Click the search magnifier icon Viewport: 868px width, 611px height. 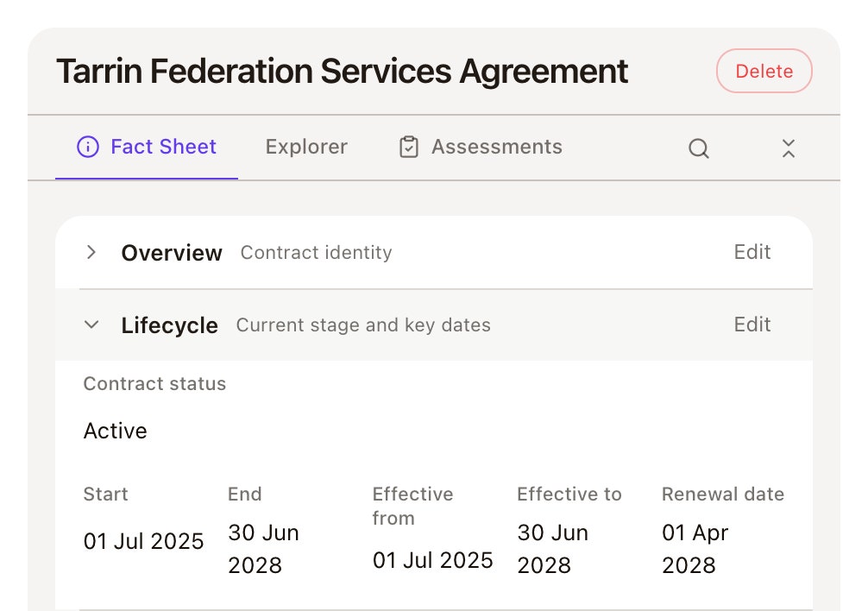click(699, 148)
